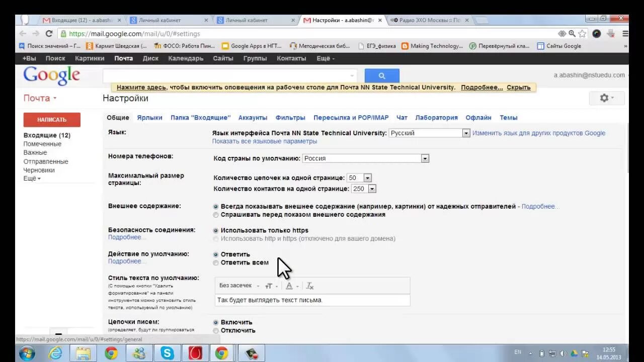Open Windows Start menu
The width and height of the screenshot is (644, 362).
(x=27, y=353)
